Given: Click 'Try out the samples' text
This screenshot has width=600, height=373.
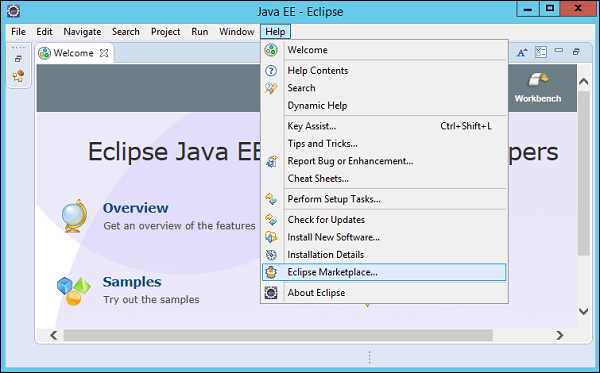Looking at the screenshot, I should [151, 300].
